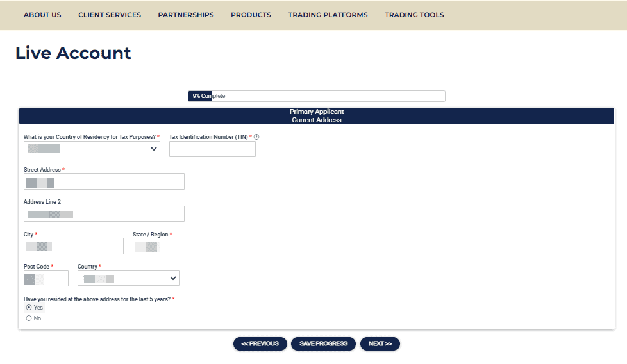
Task: Proceed with the Next button
Action: tap(380, 343)
